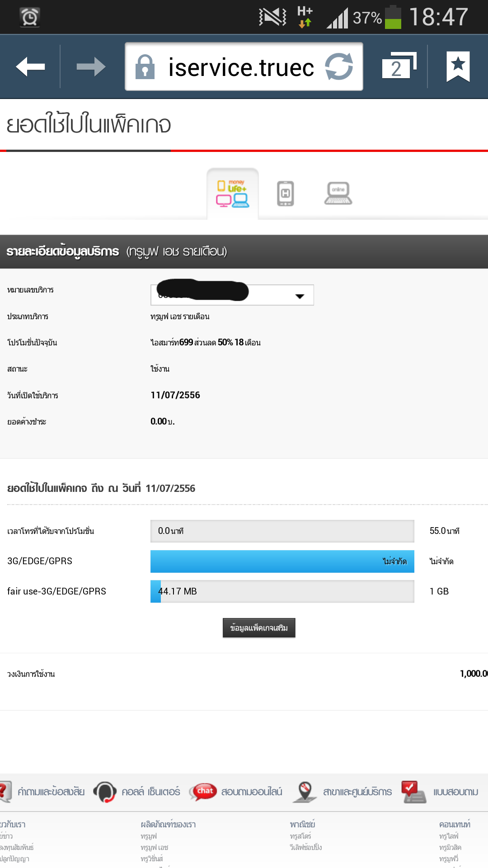Open คอลล์ เซ็นเตอร์ link

[x=151, y=792]
